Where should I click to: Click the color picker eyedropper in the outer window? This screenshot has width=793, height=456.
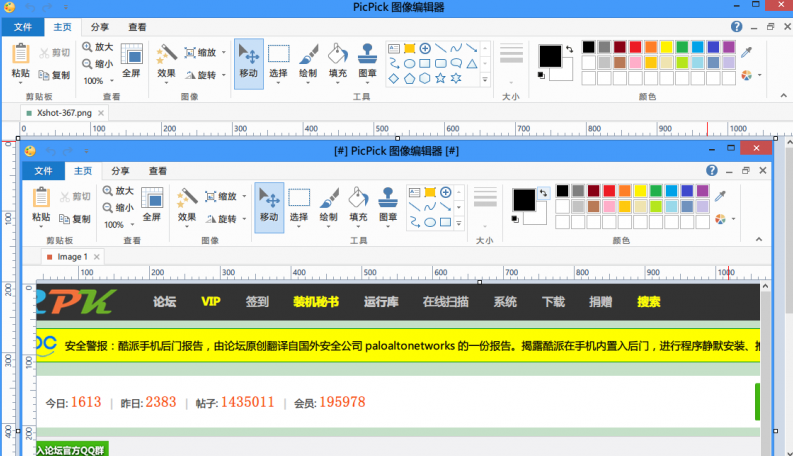746,52
